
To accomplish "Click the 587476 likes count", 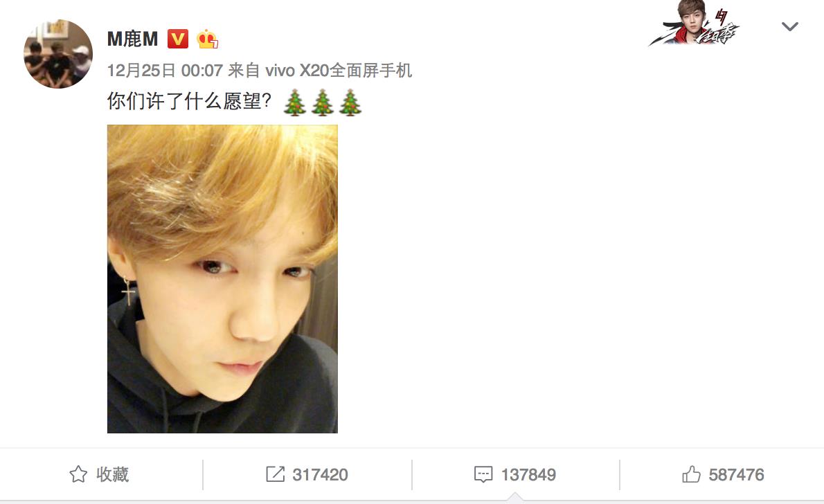I will (736, 474).
